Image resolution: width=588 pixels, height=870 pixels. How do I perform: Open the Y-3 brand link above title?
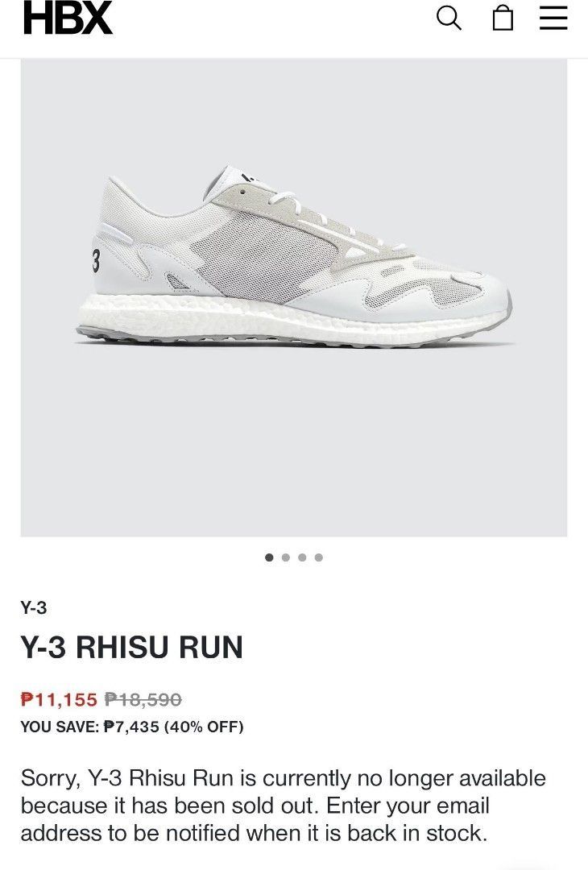[33, 607]
